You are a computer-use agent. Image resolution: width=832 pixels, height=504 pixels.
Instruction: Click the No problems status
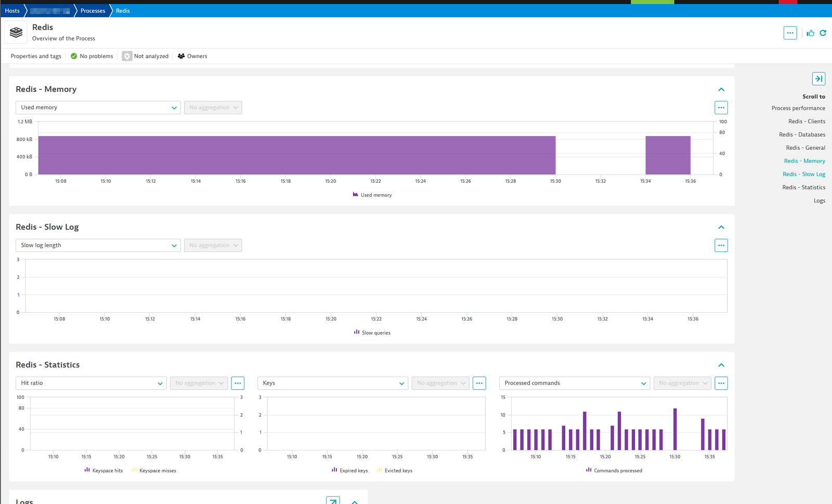pos(92,56)
